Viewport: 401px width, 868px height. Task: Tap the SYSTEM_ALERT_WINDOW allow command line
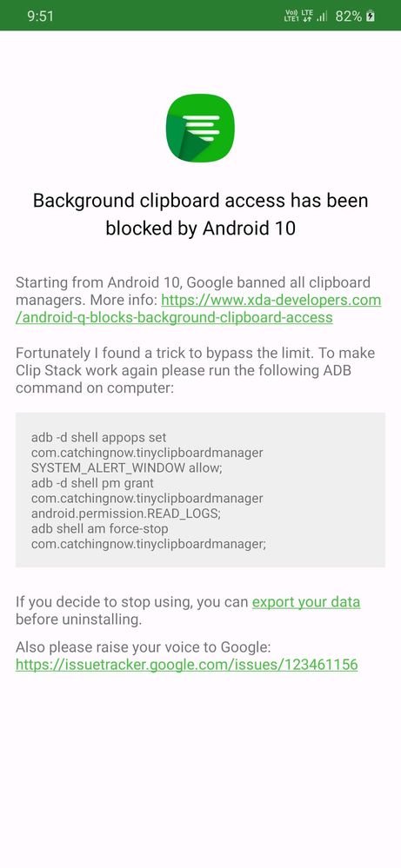point(126,467)
